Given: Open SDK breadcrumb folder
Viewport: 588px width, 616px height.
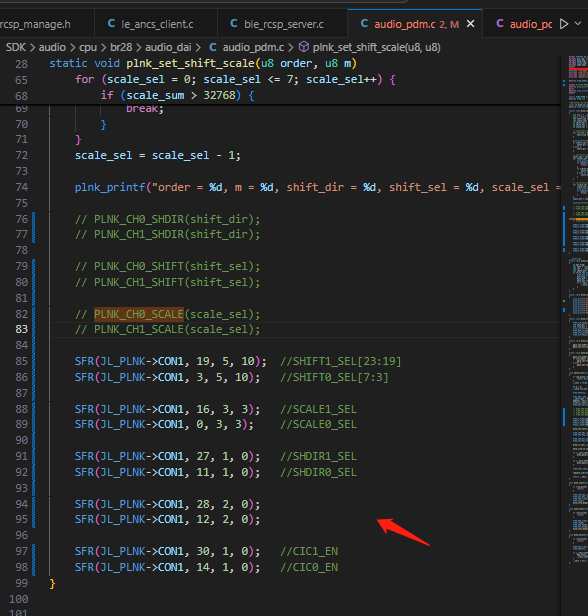Looking at the screenshot, I should (x=16, y=47).
